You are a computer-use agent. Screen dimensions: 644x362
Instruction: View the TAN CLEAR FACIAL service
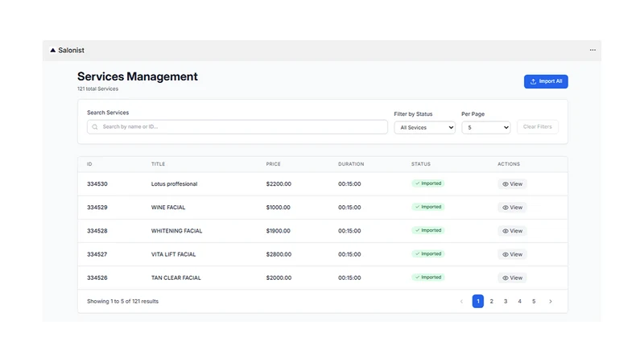[512, 278]
